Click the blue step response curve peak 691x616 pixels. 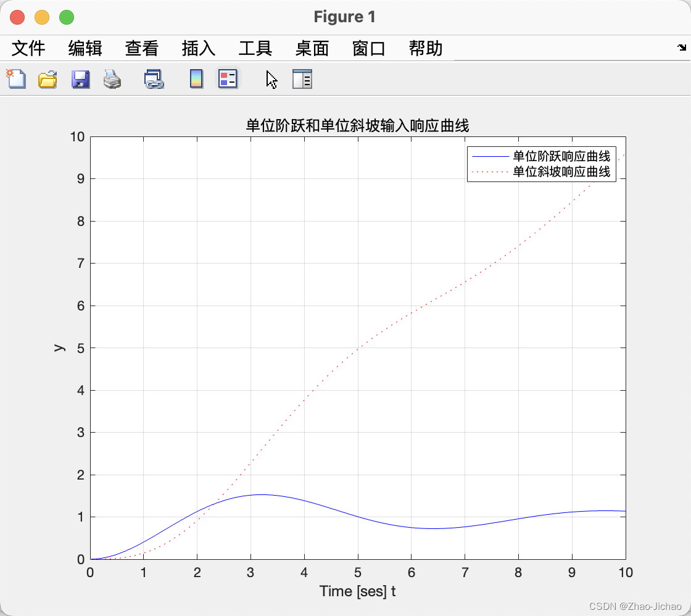262,494
